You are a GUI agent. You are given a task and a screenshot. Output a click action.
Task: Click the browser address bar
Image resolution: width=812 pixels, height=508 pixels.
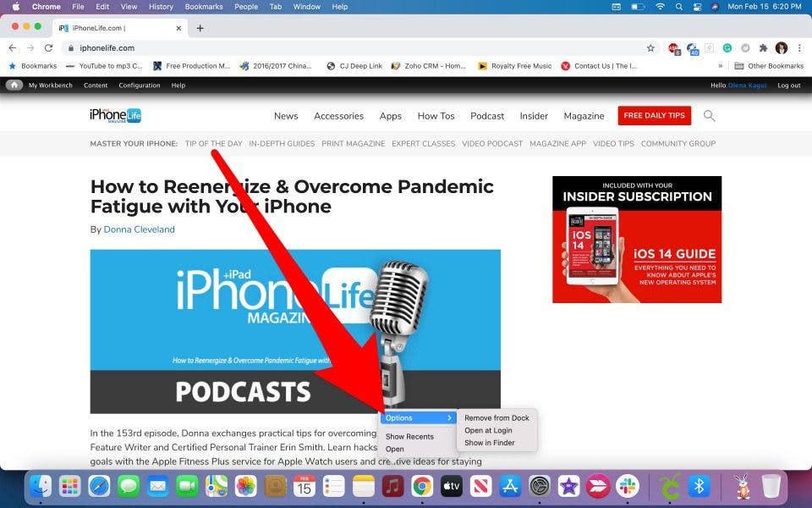coord(338,49)
